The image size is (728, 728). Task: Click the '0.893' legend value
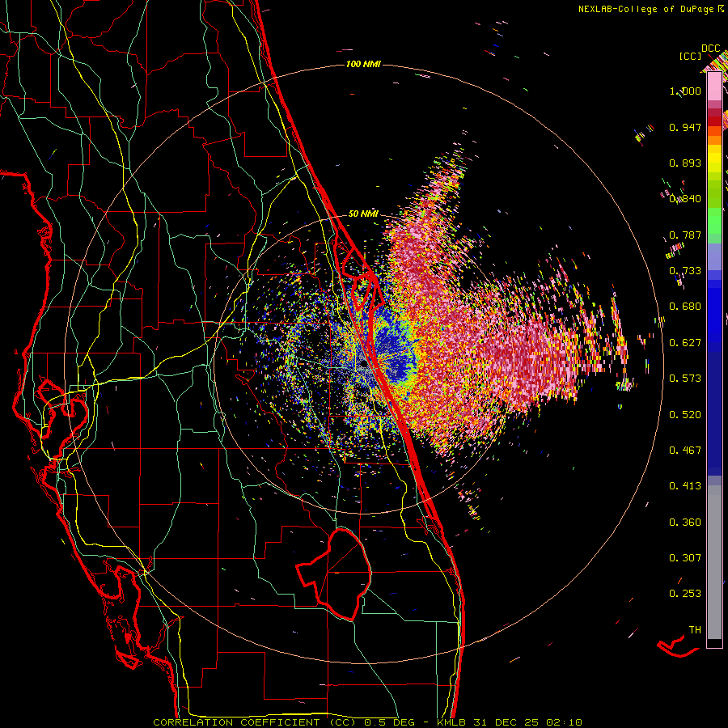coord(685,163)
